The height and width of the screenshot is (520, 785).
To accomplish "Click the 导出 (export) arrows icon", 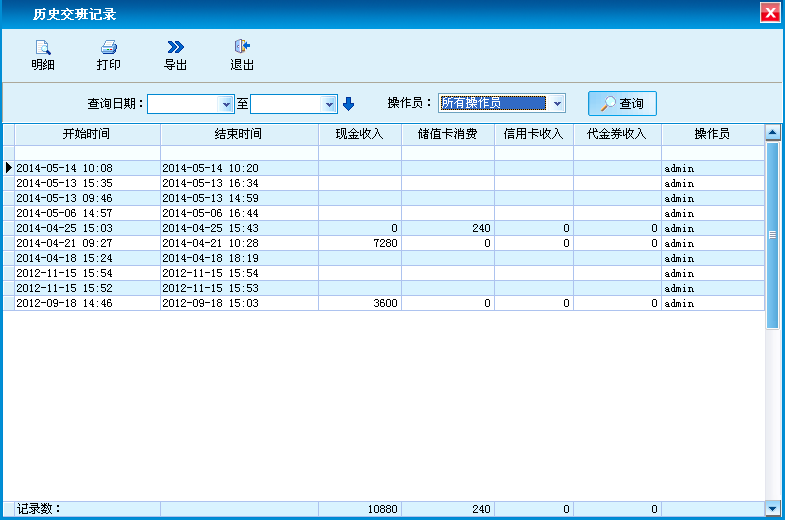I will click(175, 47).
